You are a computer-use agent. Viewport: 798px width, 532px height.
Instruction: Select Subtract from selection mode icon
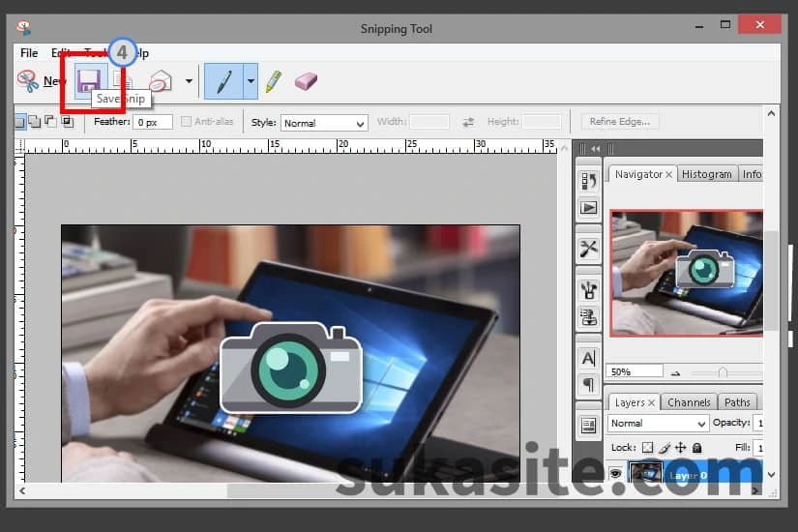point(50,121)
